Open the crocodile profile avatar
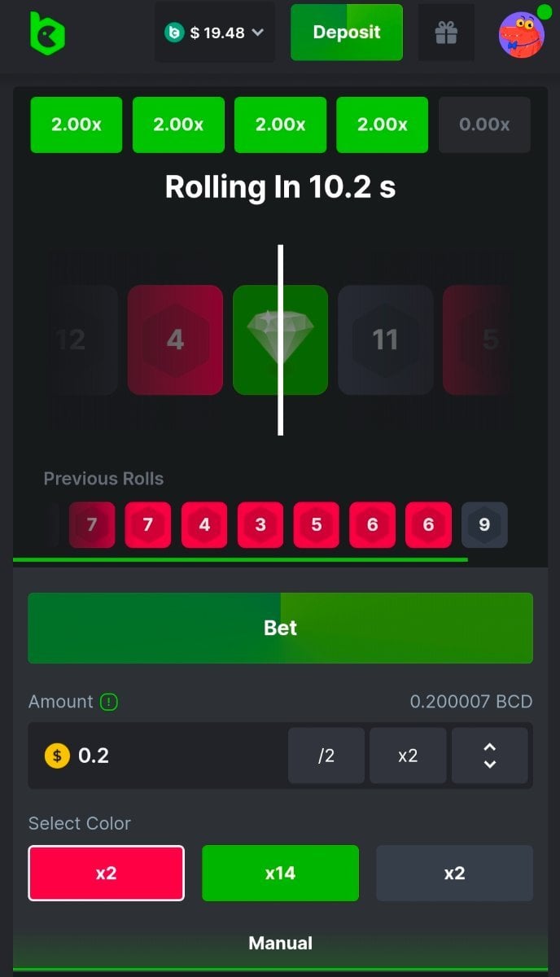 [x=522, y=34]
